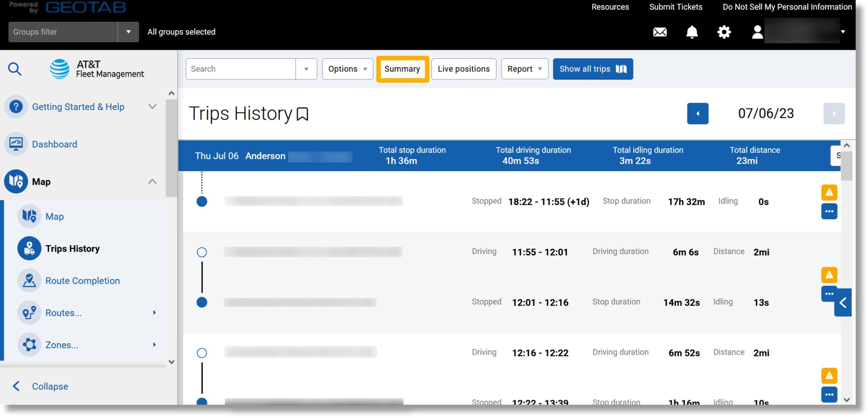The image size is (868, 418).
Task: Expand the right side panel arrow
Action: click(x=843, y=302)
